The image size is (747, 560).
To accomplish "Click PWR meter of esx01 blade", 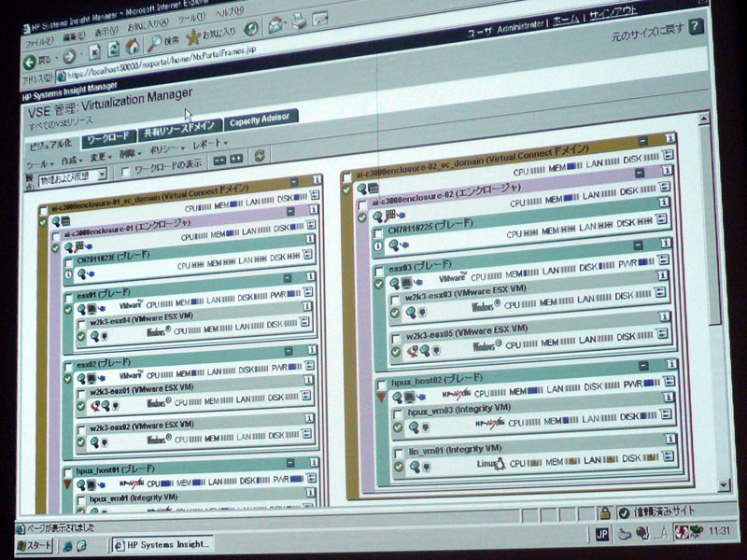I will pyautogui.click(x=286, y=295).
